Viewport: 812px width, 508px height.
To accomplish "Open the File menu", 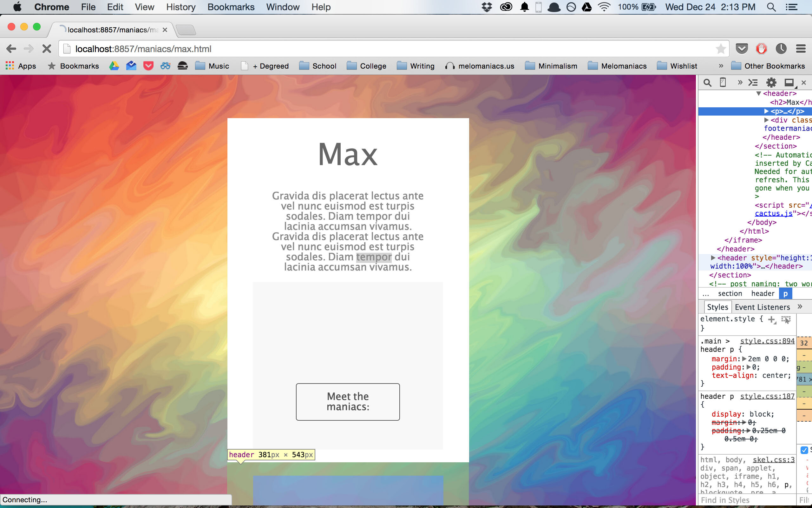I will tap(88, 7).
